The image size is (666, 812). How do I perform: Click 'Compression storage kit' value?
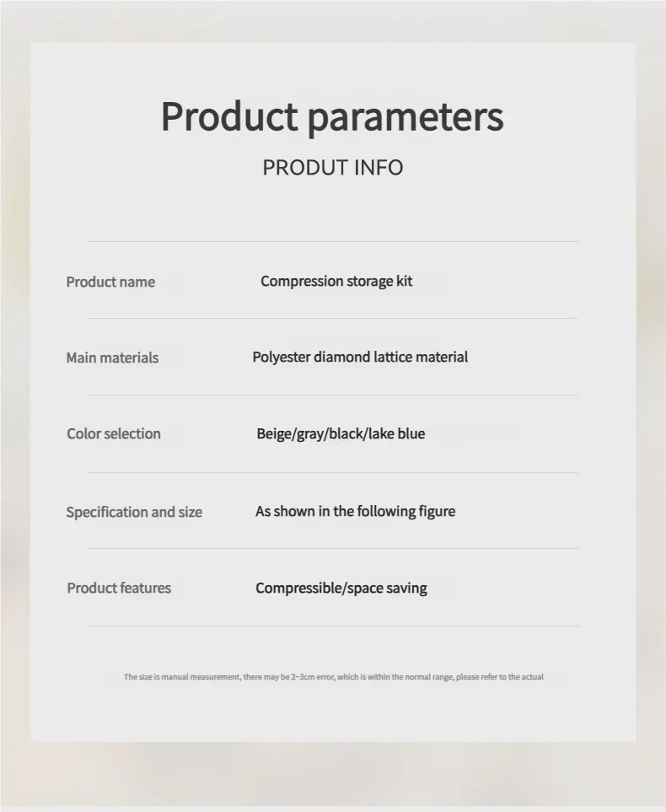(x=336, y=281)
